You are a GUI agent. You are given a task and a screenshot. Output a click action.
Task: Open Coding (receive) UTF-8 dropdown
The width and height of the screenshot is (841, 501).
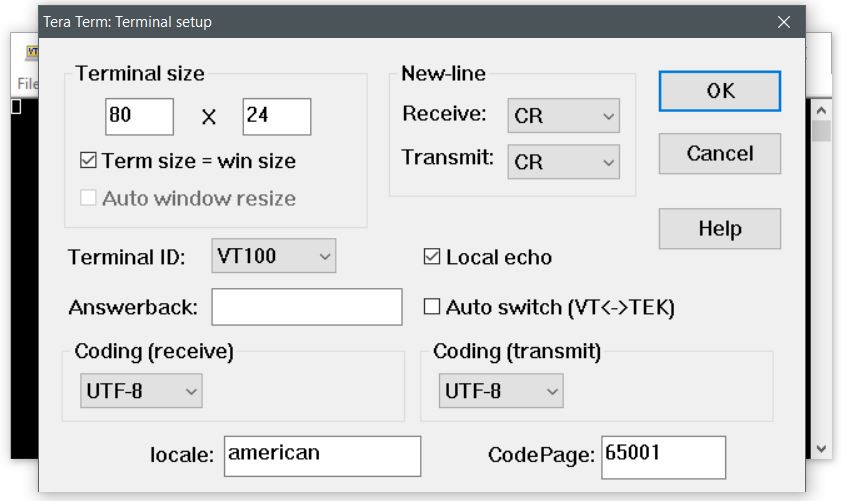(x=140, y=391)
